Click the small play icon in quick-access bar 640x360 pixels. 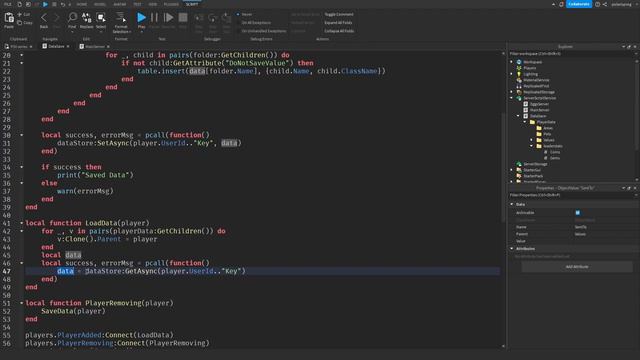(45, 4)
